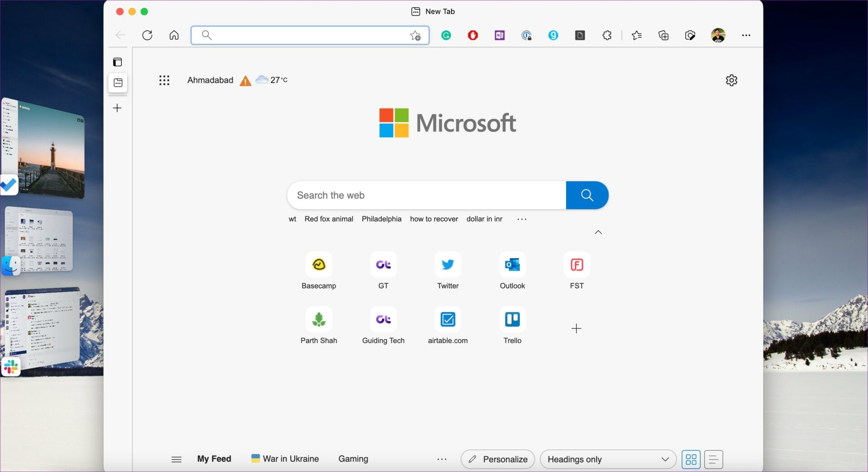This screenshot has height=472, width=868.
Task: Open the Headings only layout dropdown
Action: click(x=608, y=459)
